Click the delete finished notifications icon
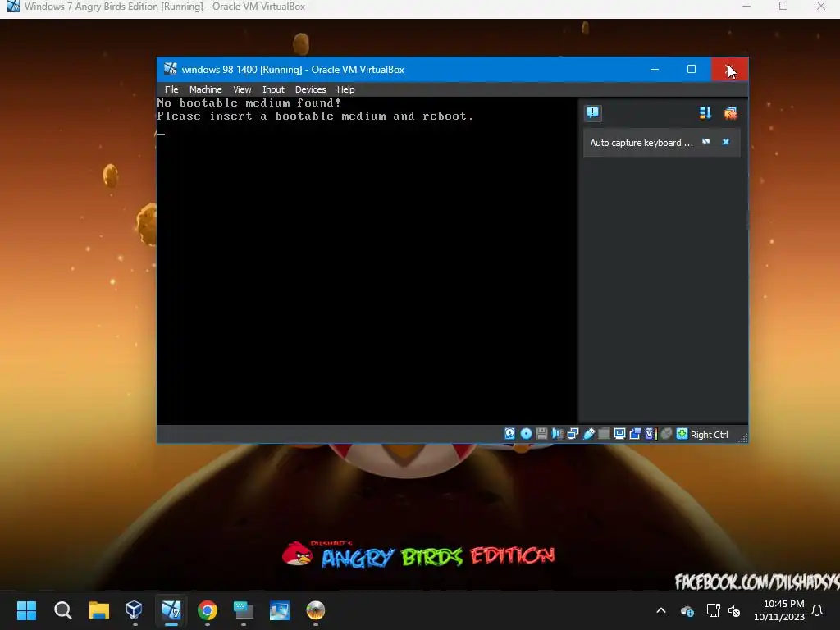 click(x=730, y=113)
